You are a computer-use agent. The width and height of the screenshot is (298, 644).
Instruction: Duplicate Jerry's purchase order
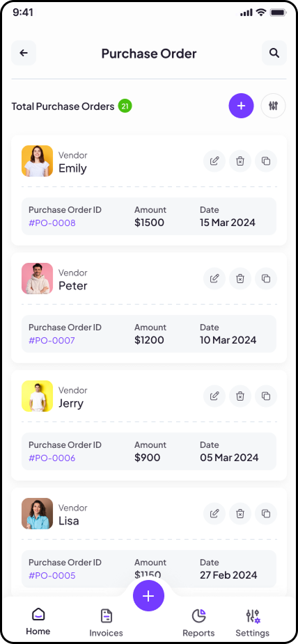click(266, 396)
